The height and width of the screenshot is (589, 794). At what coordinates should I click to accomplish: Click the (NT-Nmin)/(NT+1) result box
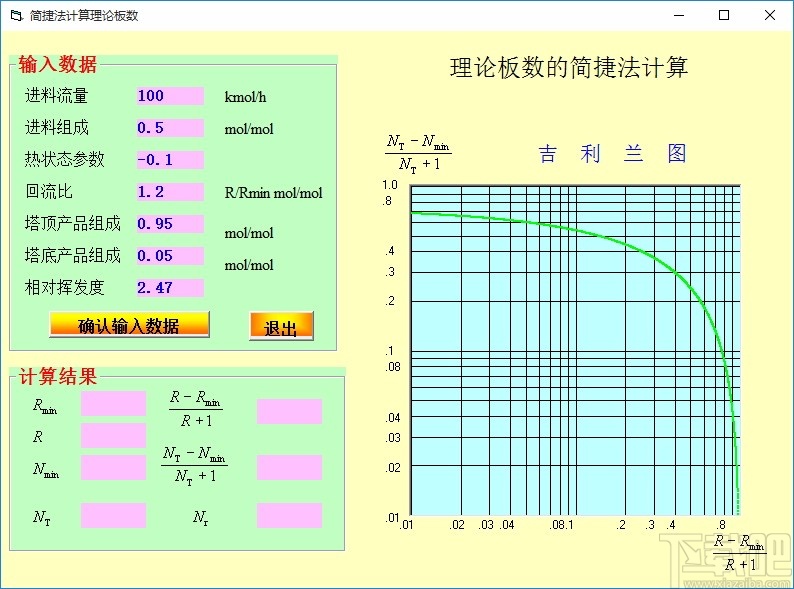289,467
